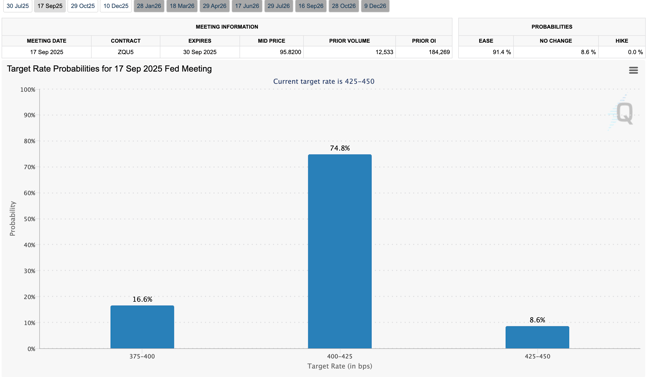This screenshot has width=650, height=377.
Task: Open the 9 Dec26 meeting tab
Action: tap(375, 6)
